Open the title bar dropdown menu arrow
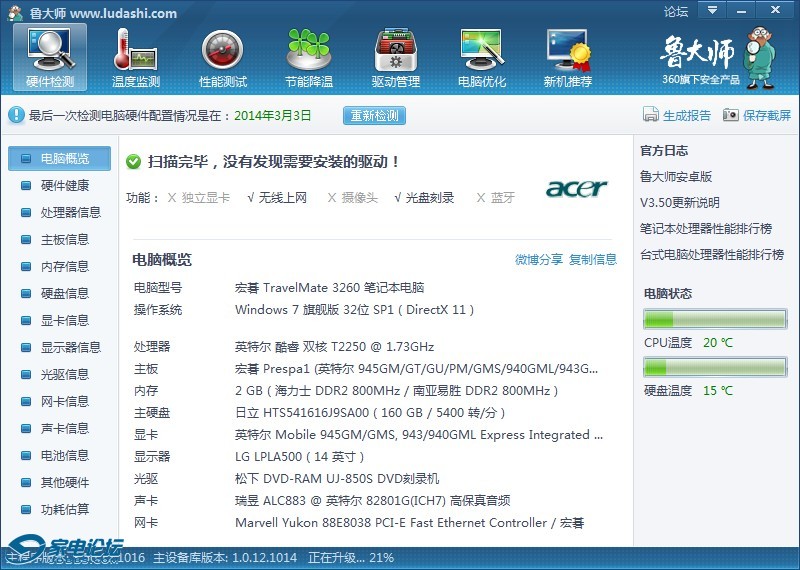The height and width of the screenshot is (570, 800). click(712, 11)
